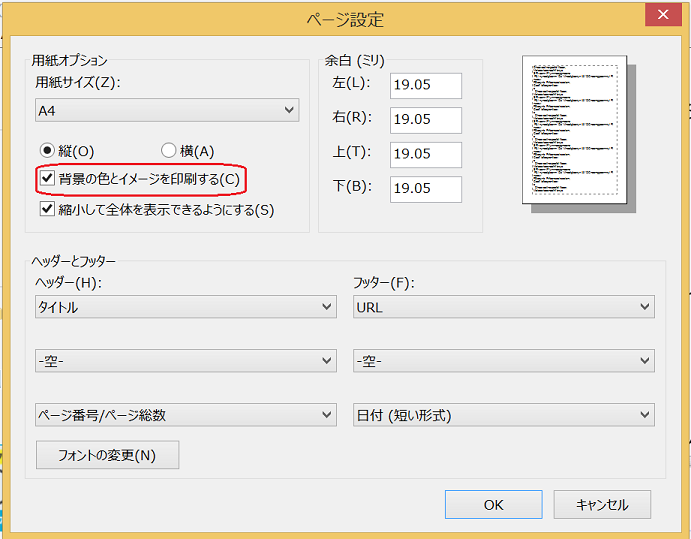Screen dimensions: 691x539
Task: Click the 上(T) margin input field
Action: [426, 155]
